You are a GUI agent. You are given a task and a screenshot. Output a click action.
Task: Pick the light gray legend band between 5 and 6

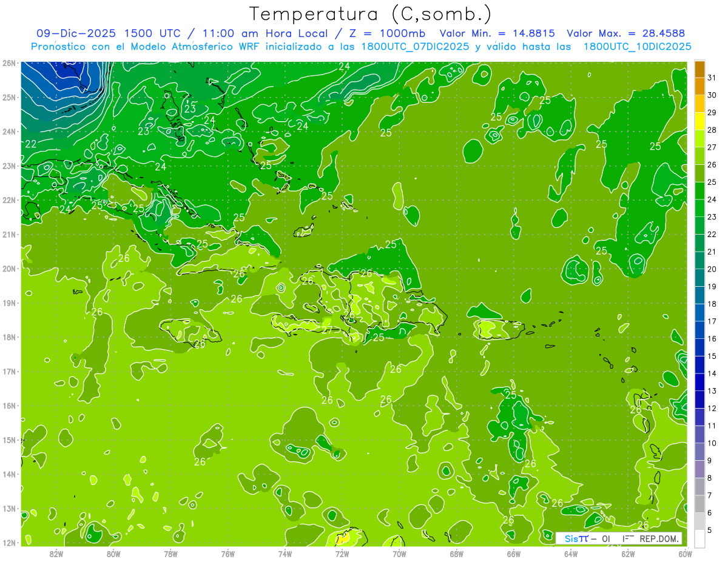click(x=699, y=521)
